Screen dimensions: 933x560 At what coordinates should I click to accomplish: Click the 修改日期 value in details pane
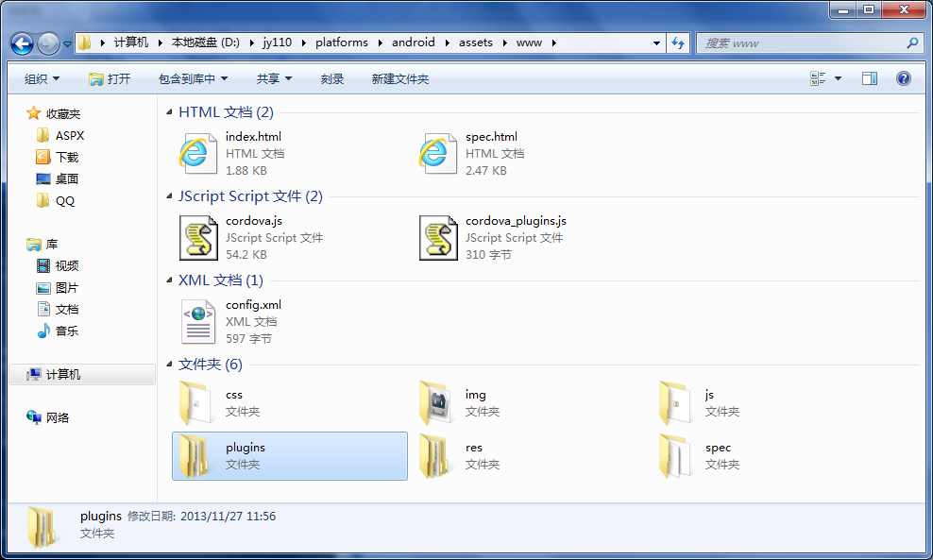pyautogui.click(x=229, y=516)
